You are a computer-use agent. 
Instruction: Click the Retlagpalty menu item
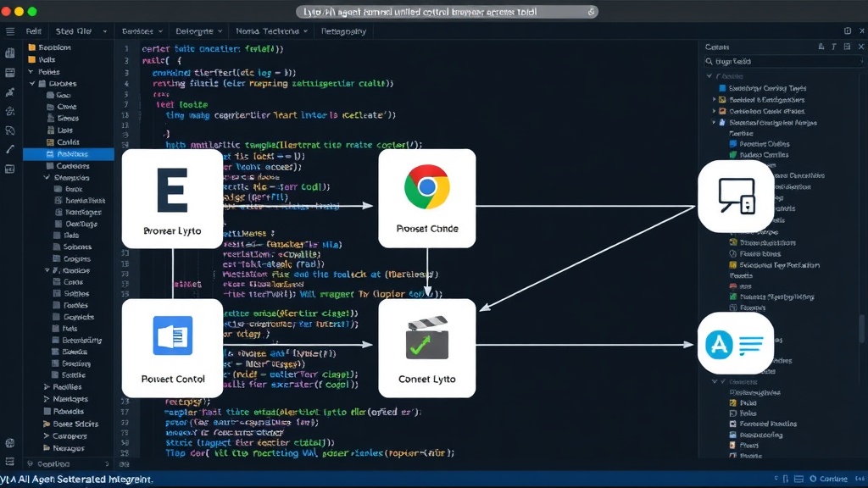tap(343, 31)
